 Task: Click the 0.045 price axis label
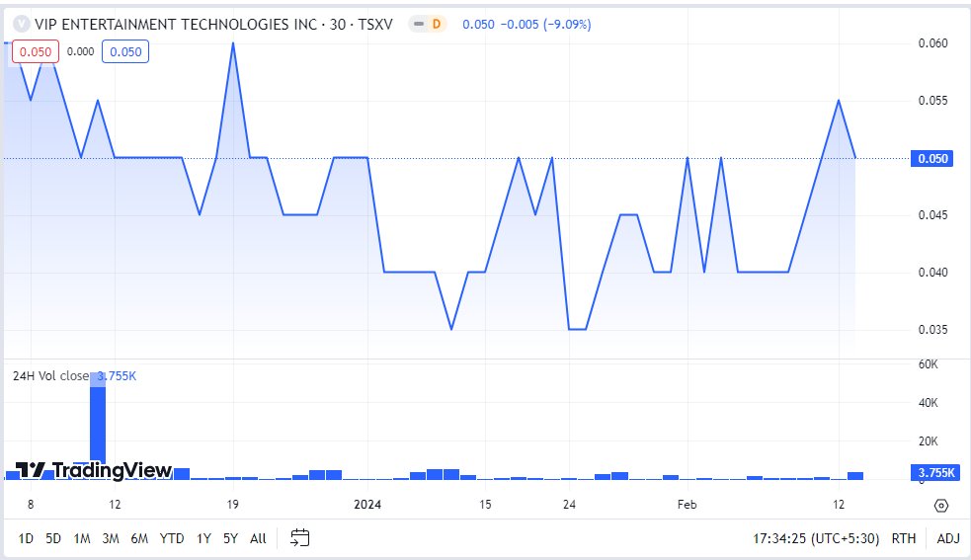point(932,215)
